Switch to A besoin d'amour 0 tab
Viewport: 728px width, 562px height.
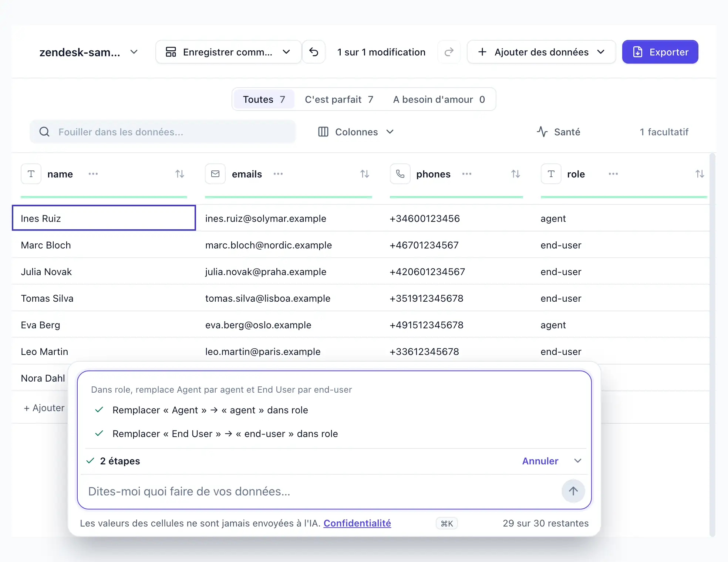(439, 99)
